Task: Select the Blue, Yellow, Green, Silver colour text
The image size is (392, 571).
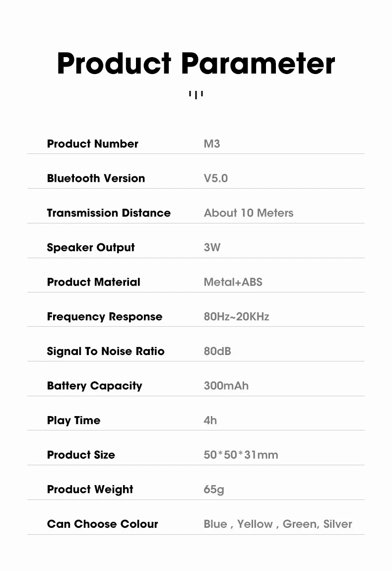Action: point(278,524)
